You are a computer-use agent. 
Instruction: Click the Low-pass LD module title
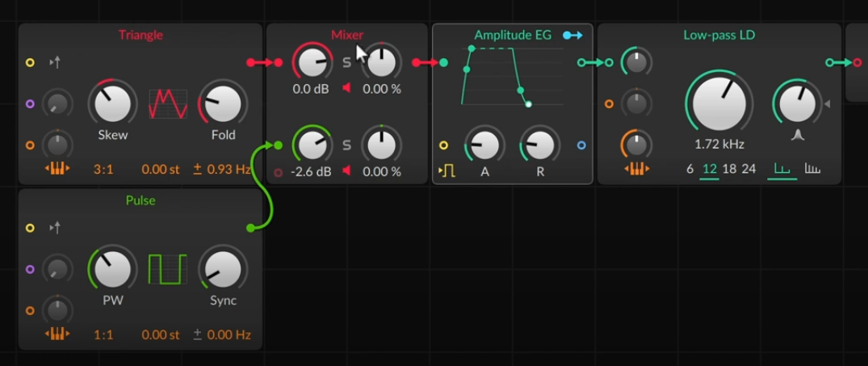[719, 35]
